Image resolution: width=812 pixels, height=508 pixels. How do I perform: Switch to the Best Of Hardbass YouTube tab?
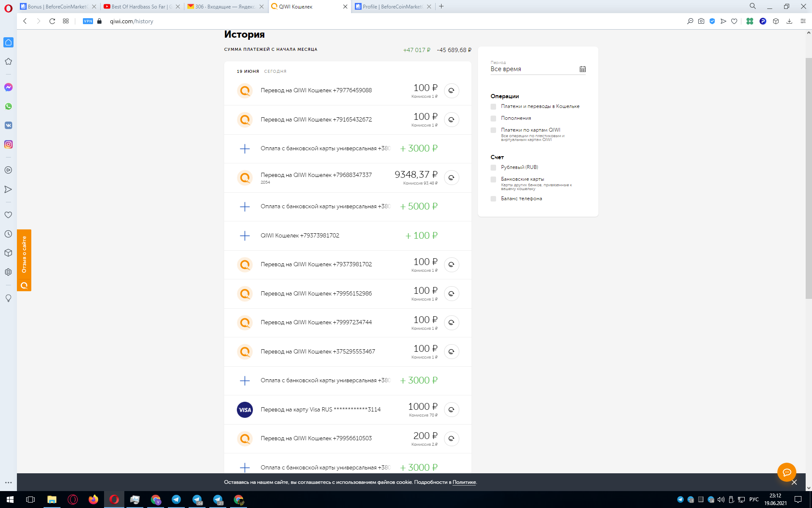[x=141, y=6]
